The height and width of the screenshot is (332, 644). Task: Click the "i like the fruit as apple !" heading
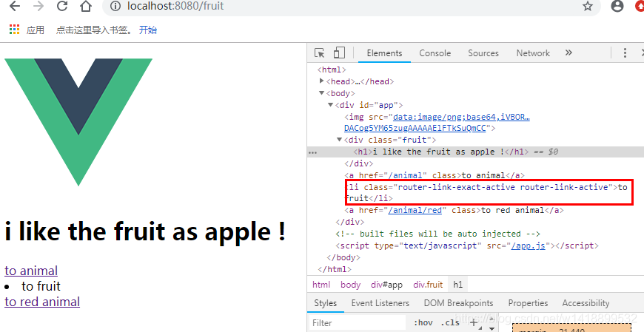point(145,231)
